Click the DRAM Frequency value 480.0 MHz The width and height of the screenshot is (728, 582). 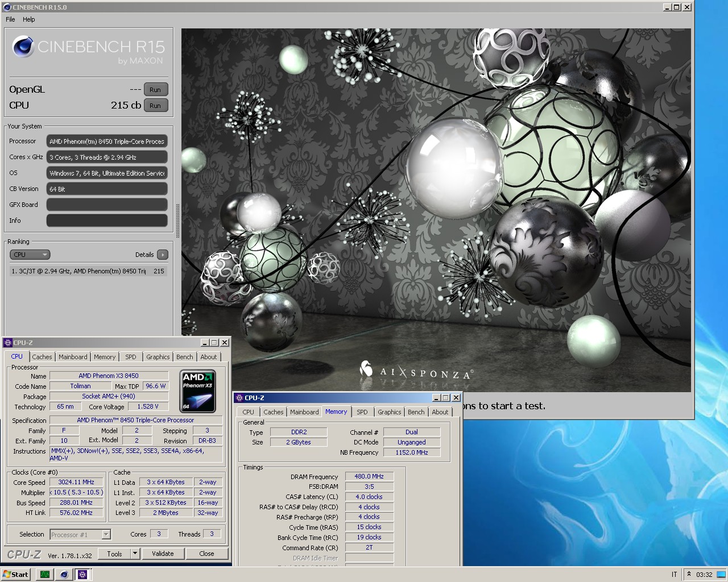click(x=369, y=476)
